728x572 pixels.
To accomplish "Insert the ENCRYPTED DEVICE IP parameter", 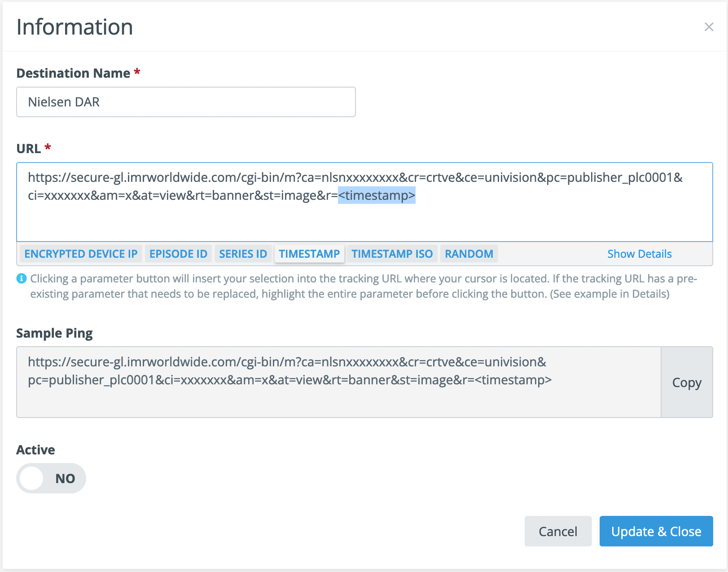I will click(81, 254).
